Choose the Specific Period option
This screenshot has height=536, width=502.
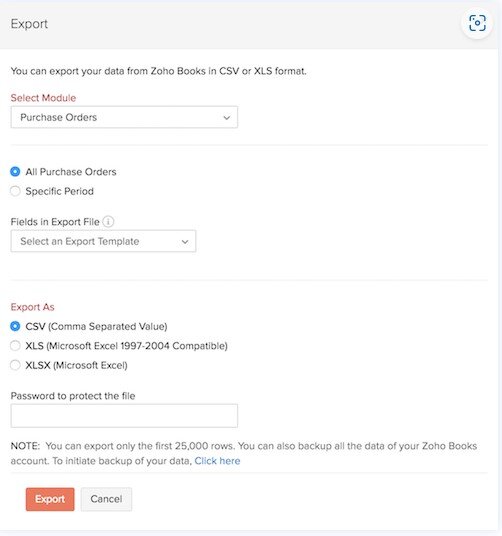[x=15, y=191]
